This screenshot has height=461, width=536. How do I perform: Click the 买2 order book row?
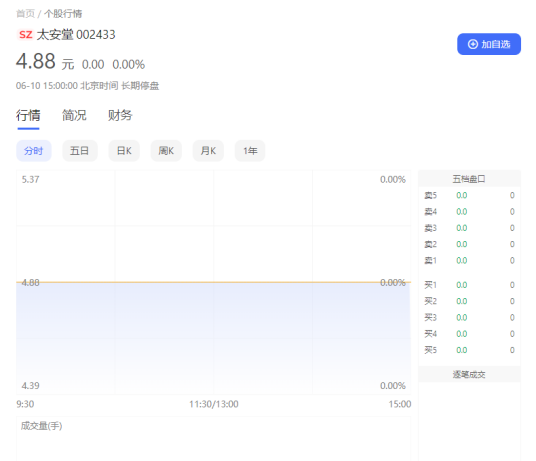click(x=469, y=301)
